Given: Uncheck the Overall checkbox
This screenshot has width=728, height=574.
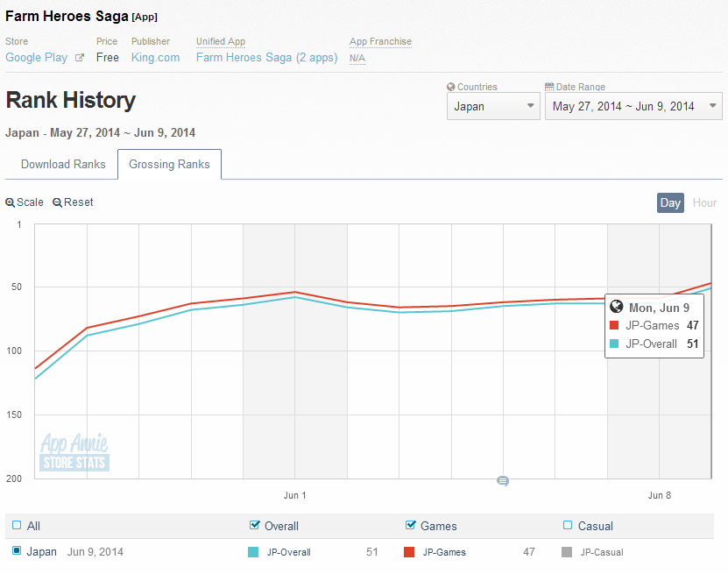Looking at the screenshot, I should (254, 525).
